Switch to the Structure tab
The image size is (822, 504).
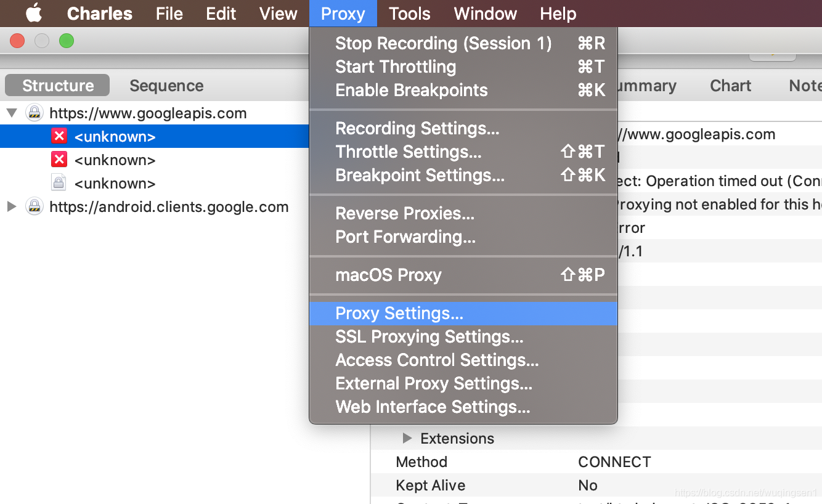click(x=57, y=86)
